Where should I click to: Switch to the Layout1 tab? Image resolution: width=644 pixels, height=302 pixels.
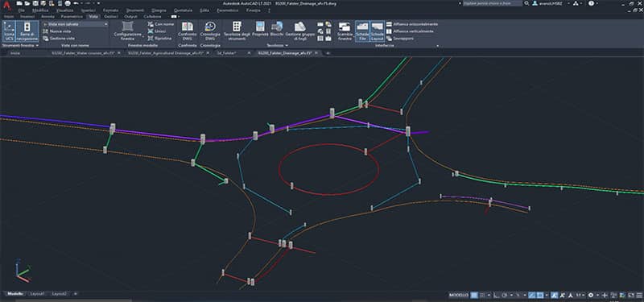click(x=38, y=294)
